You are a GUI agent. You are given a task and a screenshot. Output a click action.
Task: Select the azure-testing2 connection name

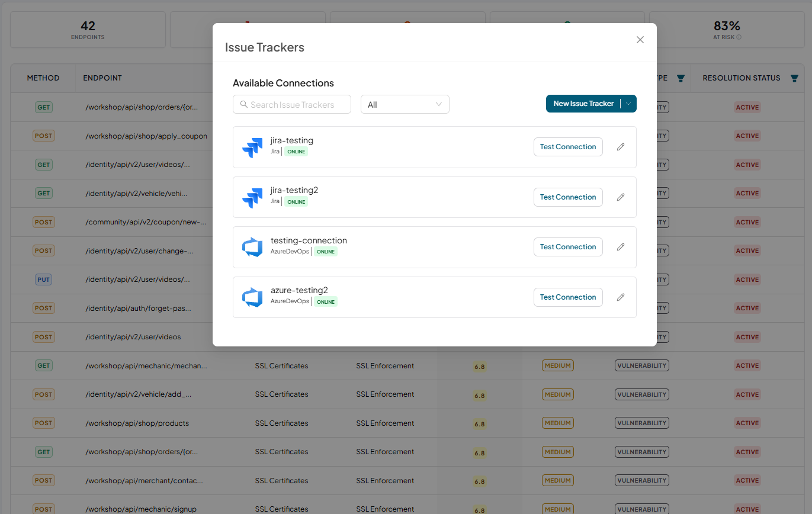pyautogui.click(x=299, y=290)
